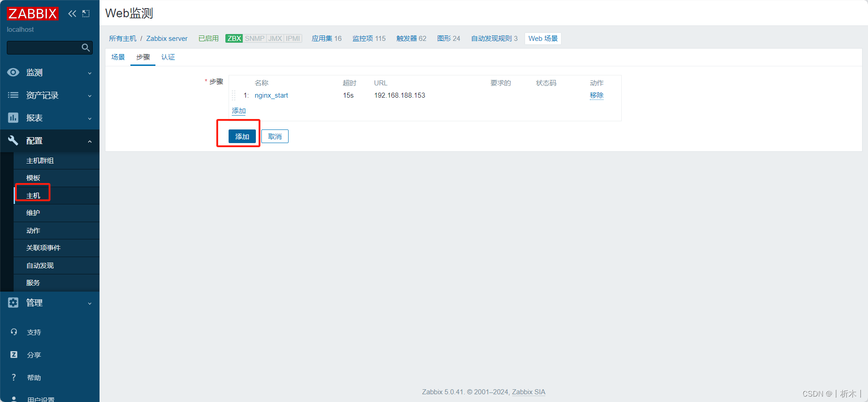
Task: Open 模板 in the sidebar
Action: pyautogui.click(x=56, y=178)
